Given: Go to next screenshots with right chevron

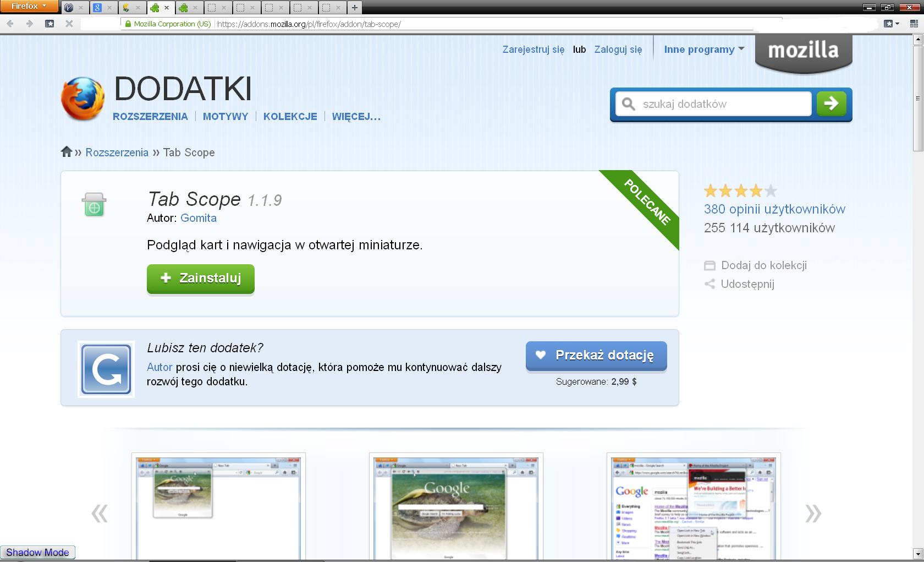Looking at the screenshot, I should [813, 513].
